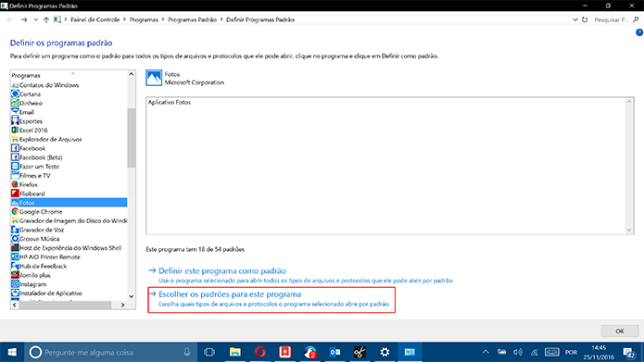Screen dimensions: 644x362
Task: Show hidden system tray icons
Action: coord(486,352)
